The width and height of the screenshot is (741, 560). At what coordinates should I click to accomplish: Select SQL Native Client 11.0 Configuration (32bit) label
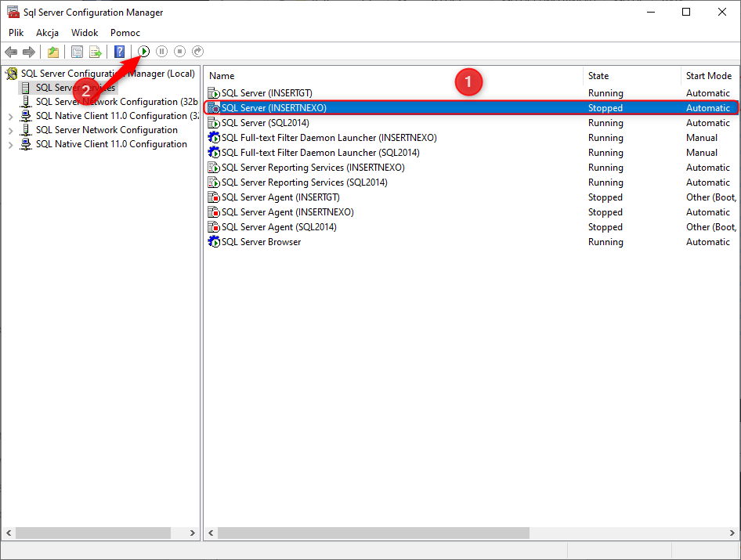[117, 116]
